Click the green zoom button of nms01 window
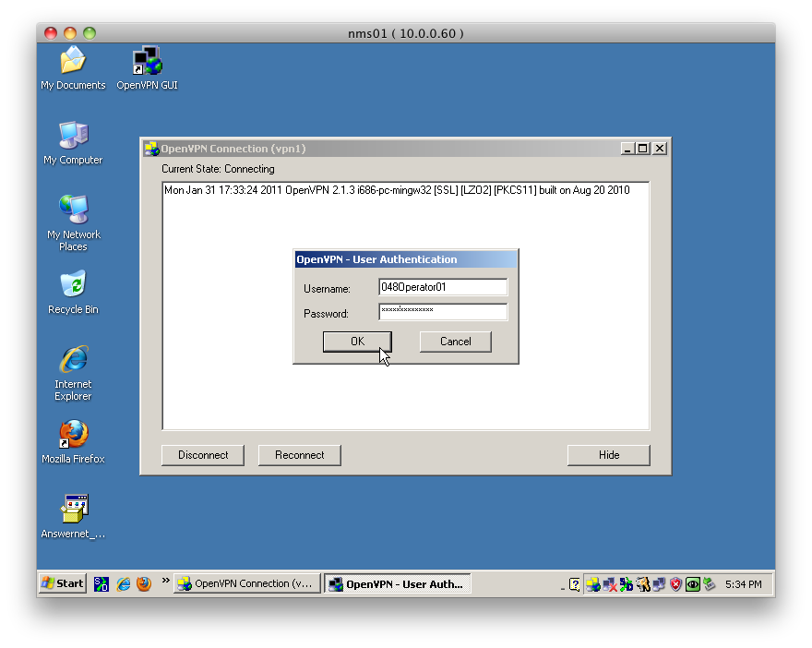812x648 pixels. [90, 33]
